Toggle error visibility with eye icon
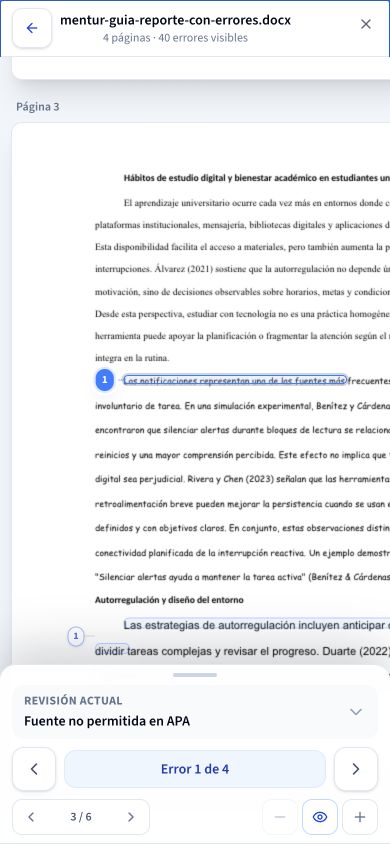Screen dimensions: 390x844 click(x=320, y=817)
